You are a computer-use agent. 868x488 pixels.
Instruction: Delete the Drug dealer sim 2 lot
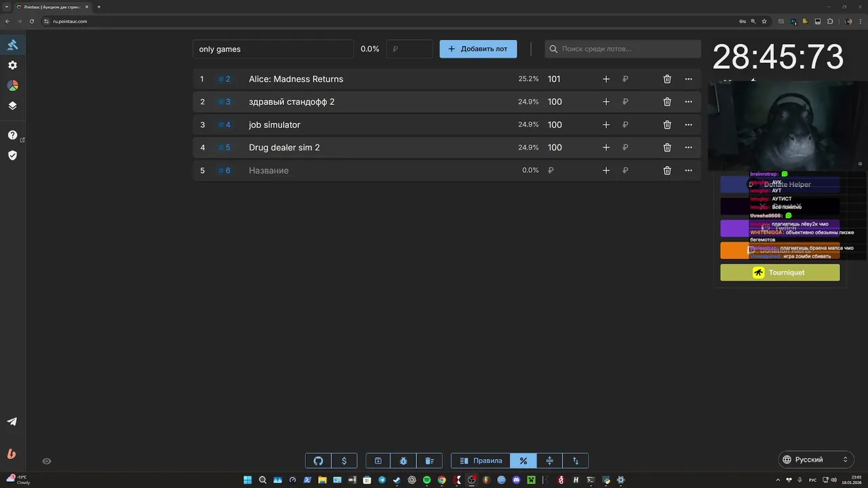(667, 148)
